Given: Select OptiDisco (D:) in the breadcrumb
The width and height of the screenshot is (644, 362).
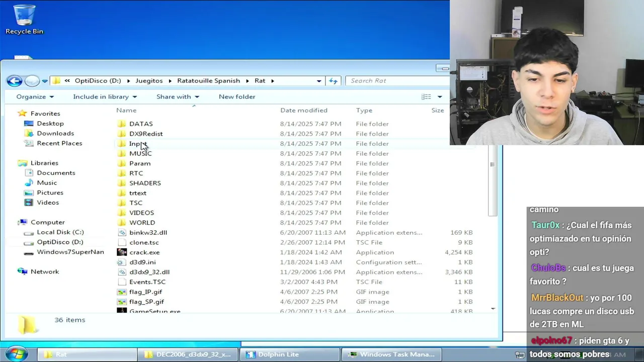Looking at the screenshot, I should tap(98, 80).
